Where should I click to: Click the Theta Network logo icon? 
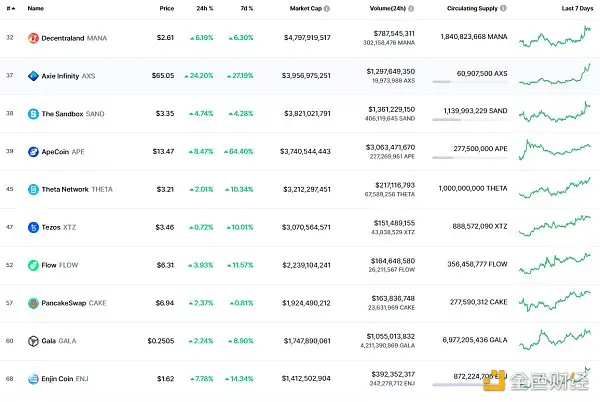[33, 189]
